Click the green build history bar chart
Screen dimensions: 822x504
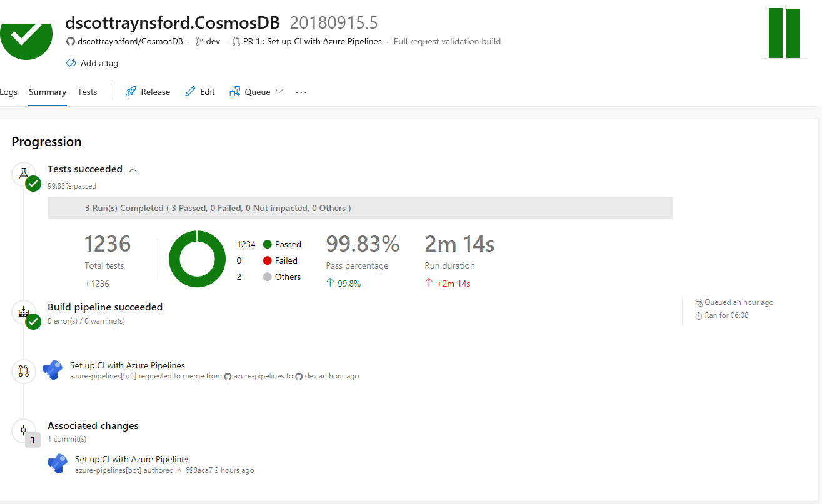784,34
